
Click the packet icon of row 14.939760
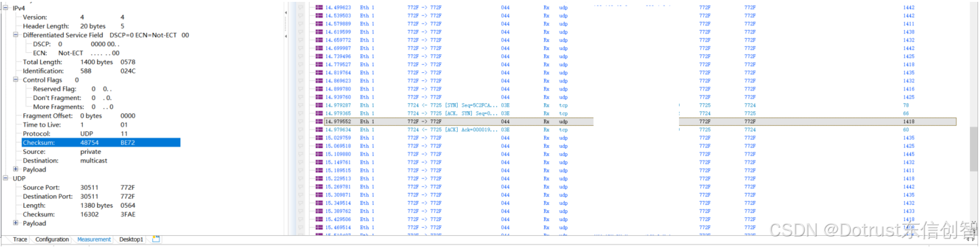[x=319, y=97]
